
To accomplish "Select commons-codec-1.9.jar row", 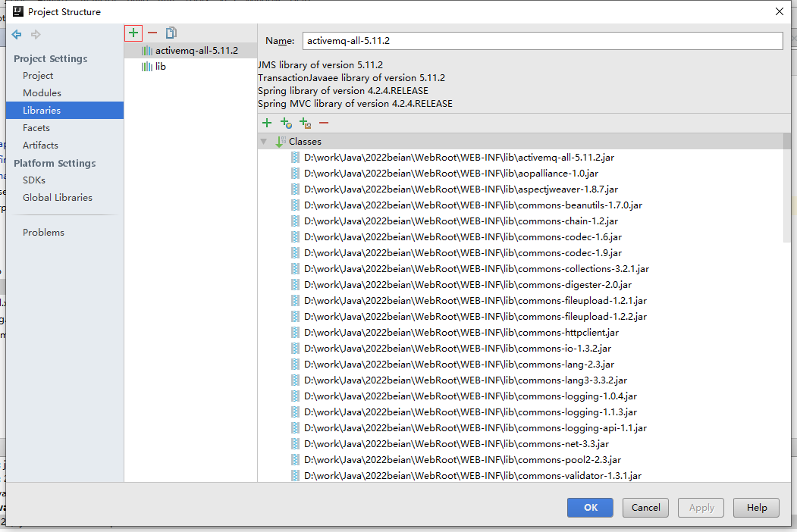I will tap(520, 253).
